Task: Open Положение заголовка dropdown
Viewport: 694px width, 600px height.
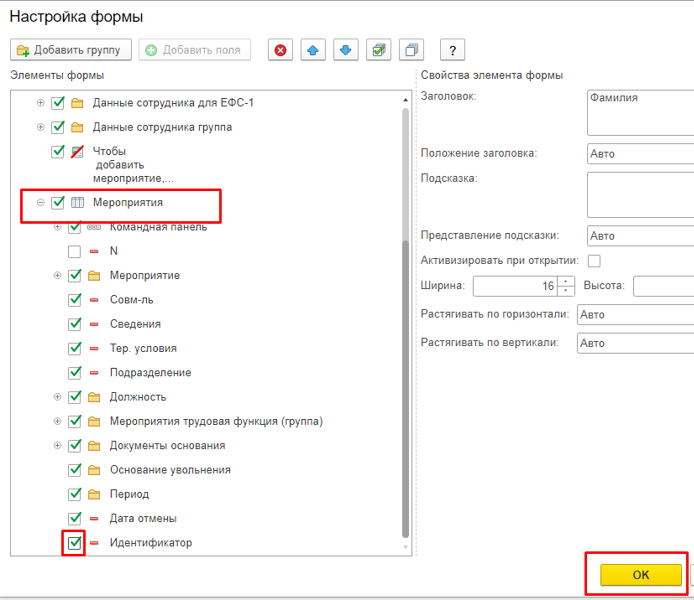Action: 640,154
